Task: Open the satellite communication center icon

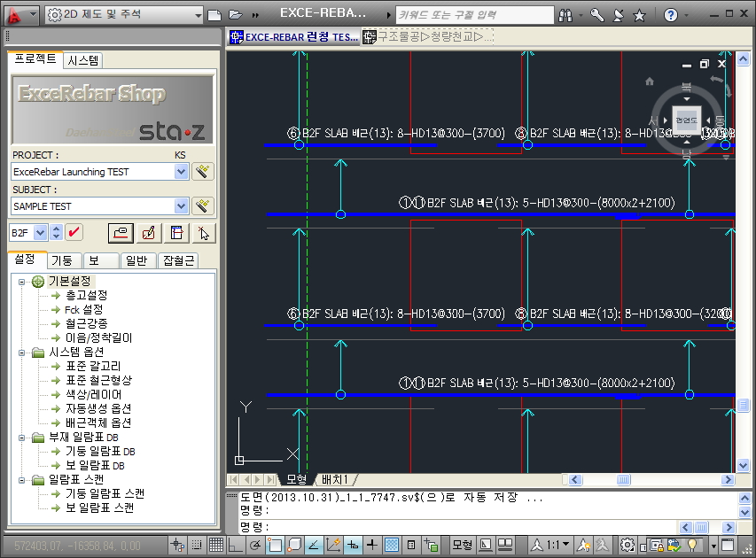Action: click(x=618, y=15)
